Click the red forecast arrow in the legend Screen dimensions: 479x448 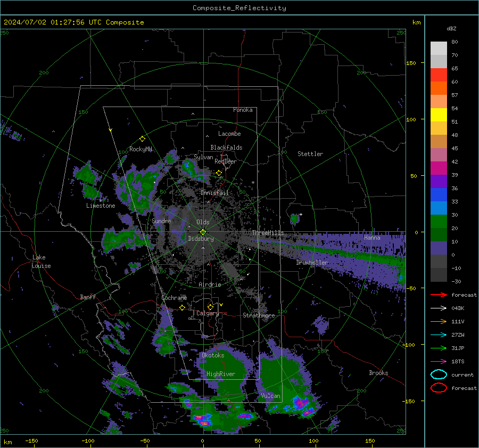tap(439, 295)
